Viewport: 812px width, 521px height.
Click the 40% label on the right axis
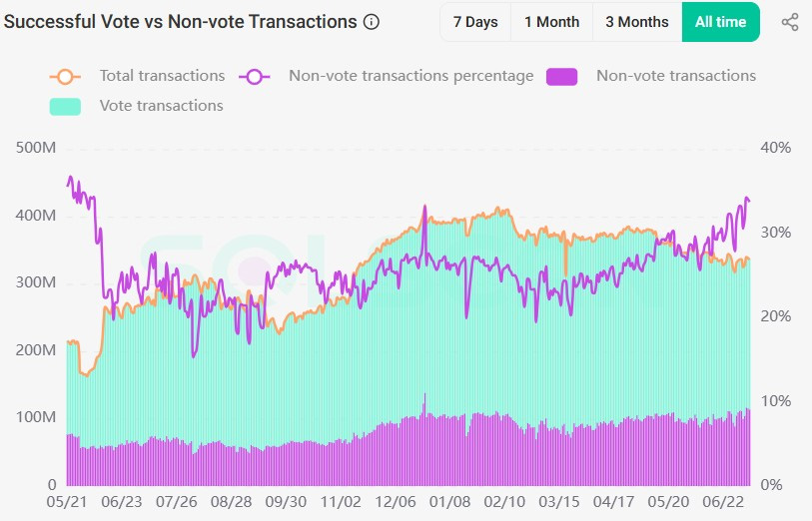coord(775,148)
